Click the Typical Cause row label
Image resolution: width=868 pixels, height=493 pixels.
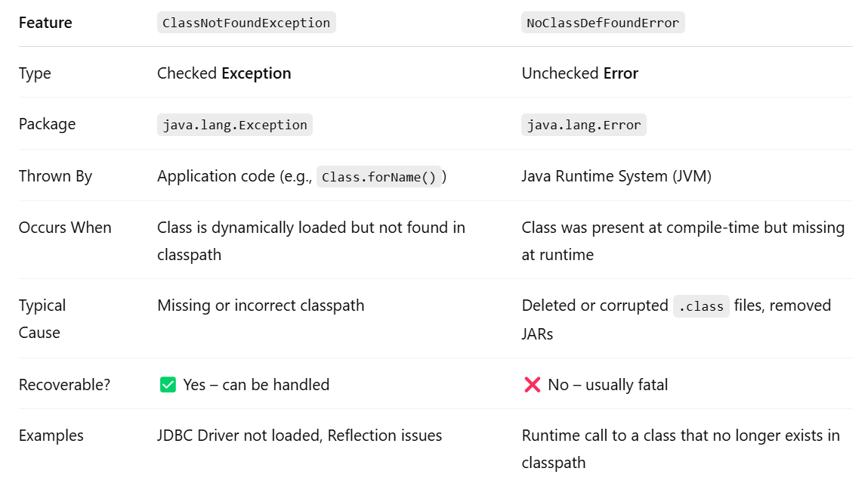pyautogui.click(x=42, y=319)
